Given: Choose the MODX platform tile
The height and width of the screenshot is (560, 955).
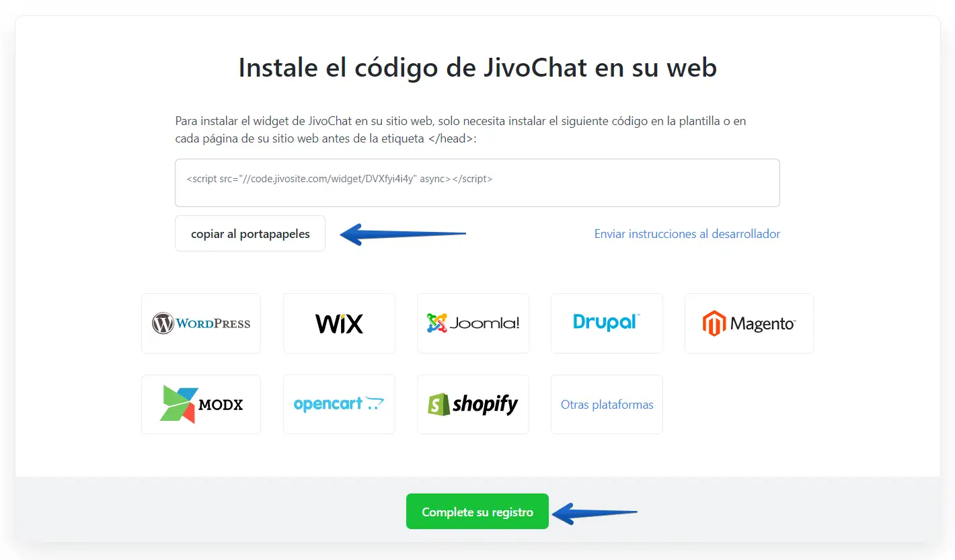Looking at the screenshot, I should point(201,405).
